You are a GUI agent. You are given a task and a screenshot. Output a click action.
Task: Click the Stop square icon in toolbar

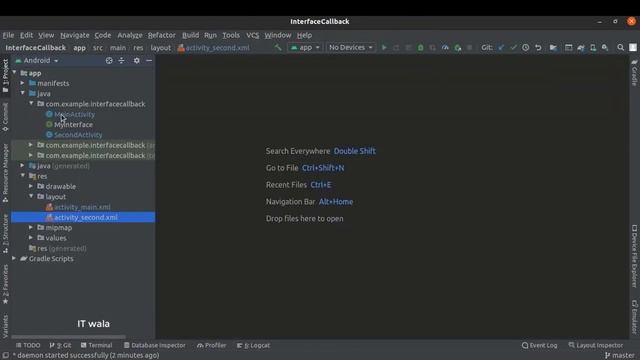click(469, 48)
